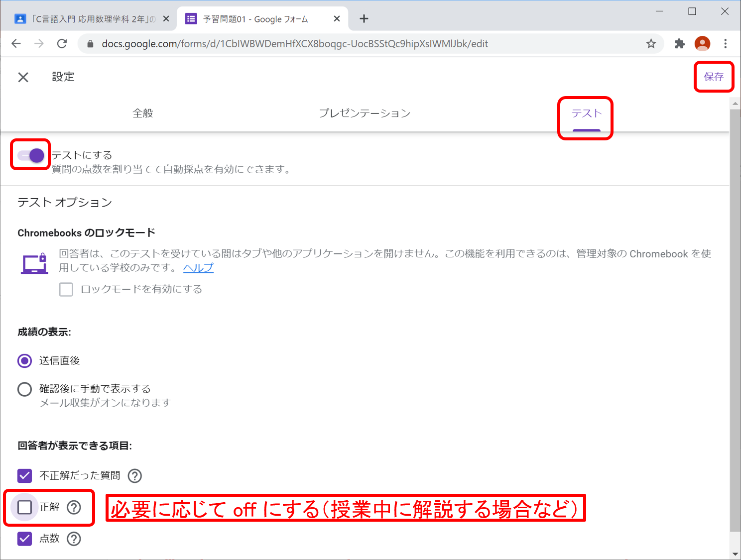Open help icon next to 点数
The image size is (741, 560).
point(74,539)
